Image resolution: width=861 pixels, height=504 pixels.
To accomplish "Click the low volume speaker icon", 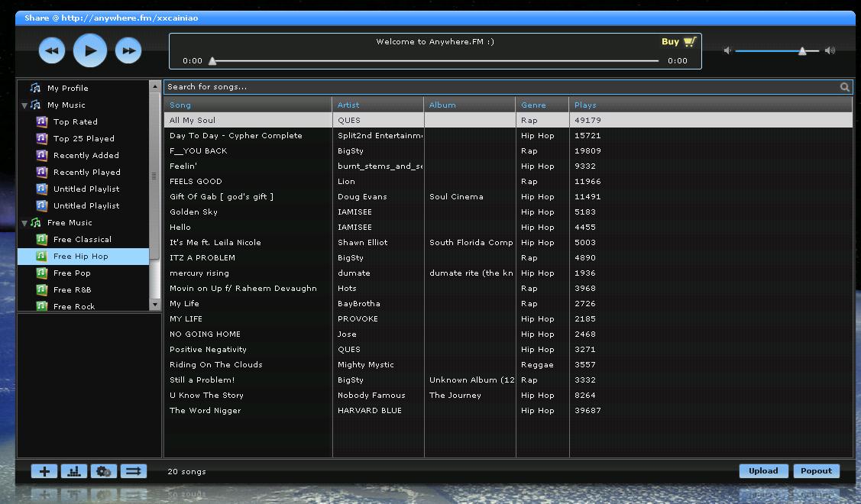I will tap(727, 50).
